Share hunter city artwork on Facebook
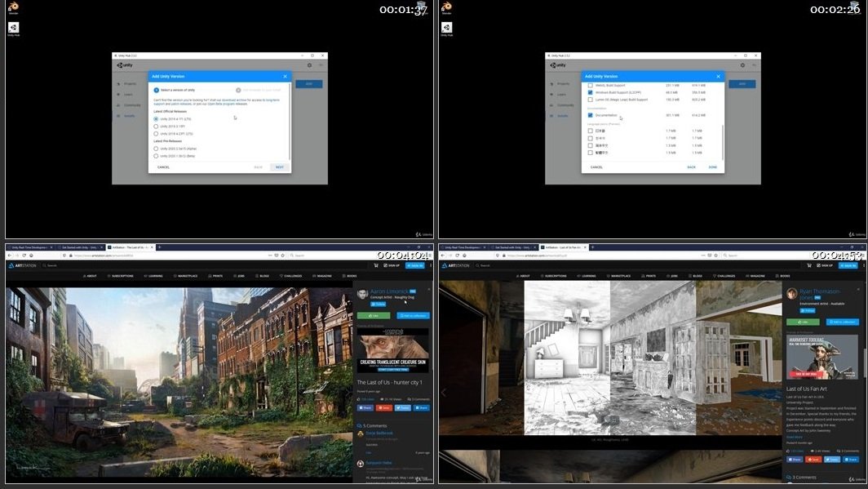 [365, 407]
